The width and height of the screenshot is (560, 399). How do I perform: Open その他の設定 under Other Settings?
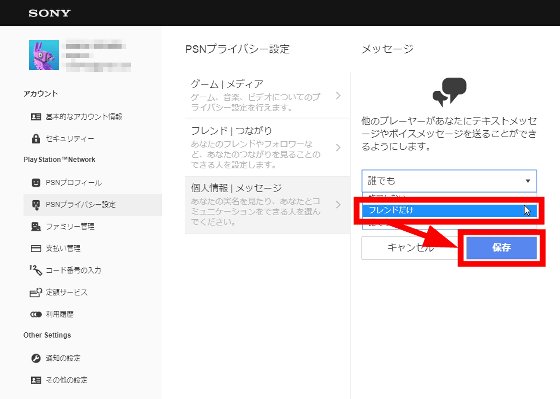coord(66,380)
